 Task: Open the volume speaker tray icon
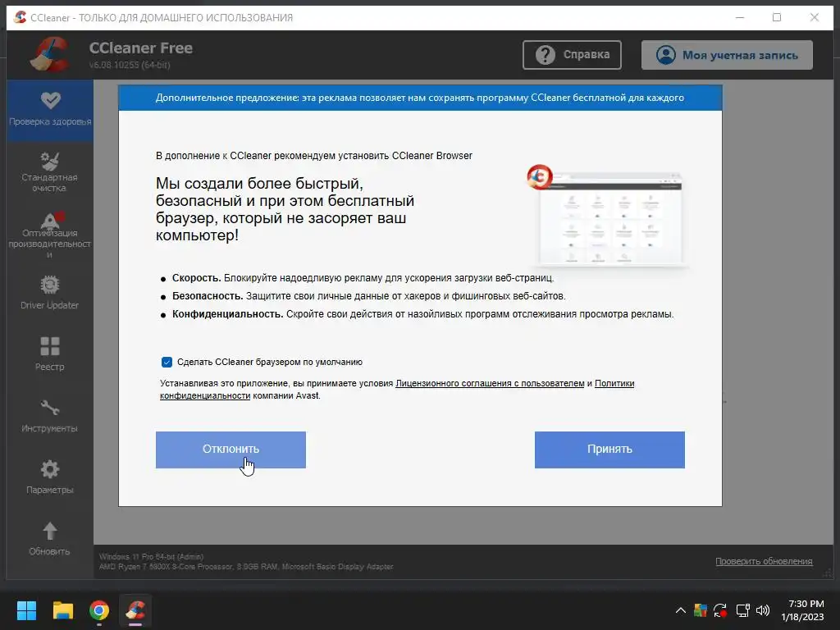click(x=763, y=610)
